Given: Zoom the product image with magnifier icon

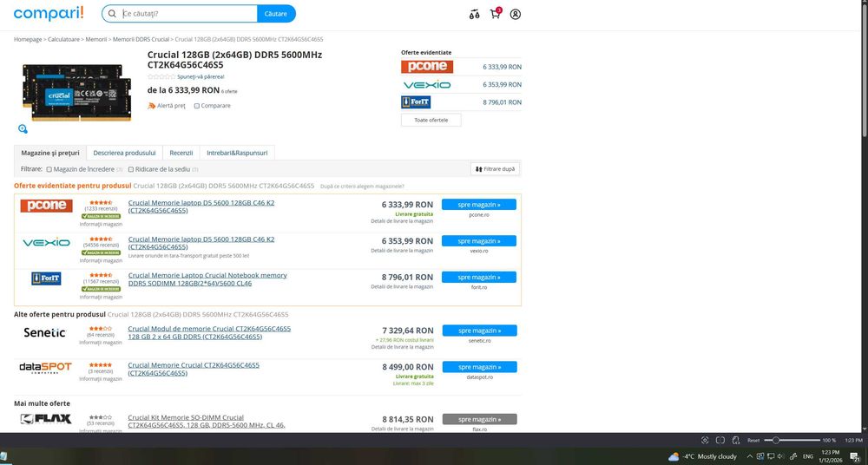Looking at the screenshot, I should [x=23, y=129].
